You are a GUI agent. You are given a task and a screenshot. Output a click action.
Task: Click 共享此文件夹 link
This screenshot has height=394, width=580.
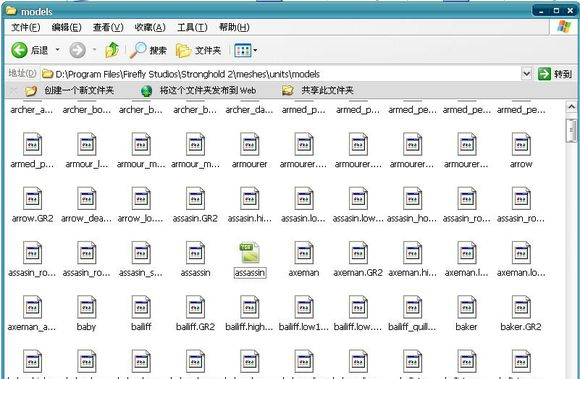coord(327,90)
